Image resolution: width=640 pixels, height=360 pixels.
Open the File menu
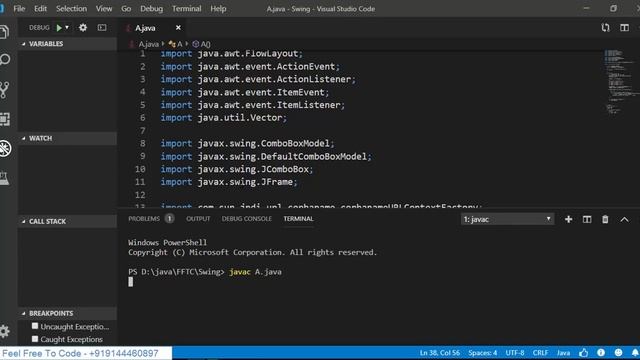pos(19,9)
